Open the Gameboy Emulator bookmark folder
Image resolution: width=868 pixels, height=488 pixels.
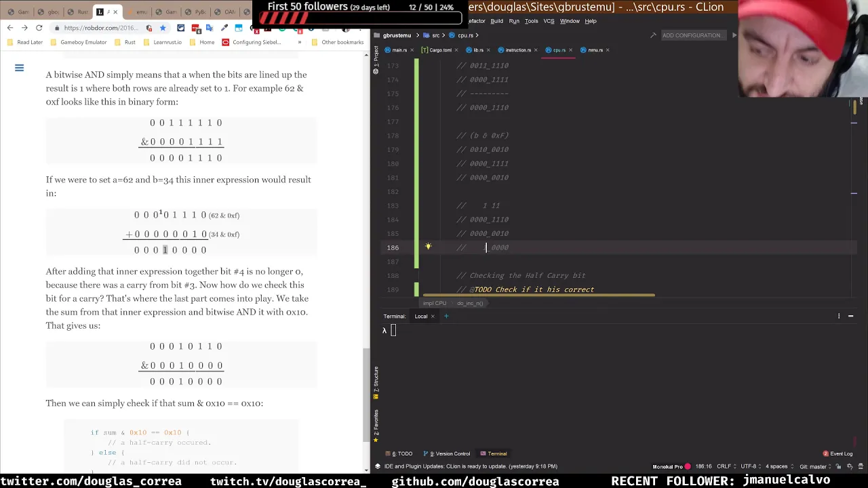79,42
